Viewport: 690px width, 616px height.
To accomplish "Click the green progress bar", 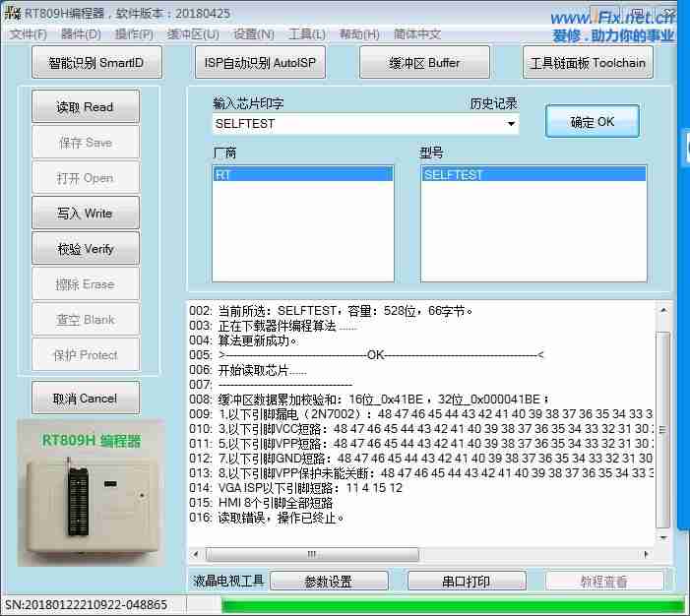I will [453, 605].
